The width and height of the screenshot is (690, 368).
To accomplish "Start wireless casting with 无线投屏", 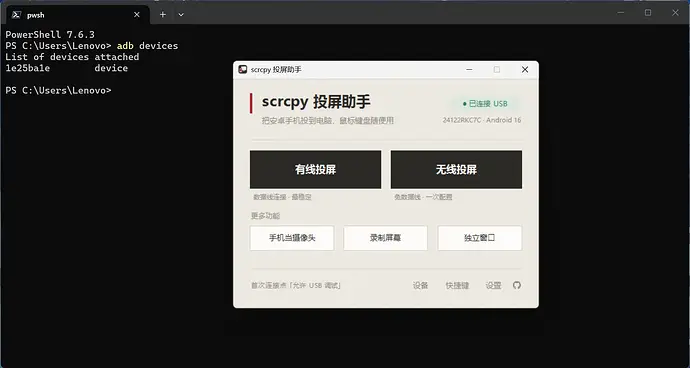I will [x=456, y=169].
